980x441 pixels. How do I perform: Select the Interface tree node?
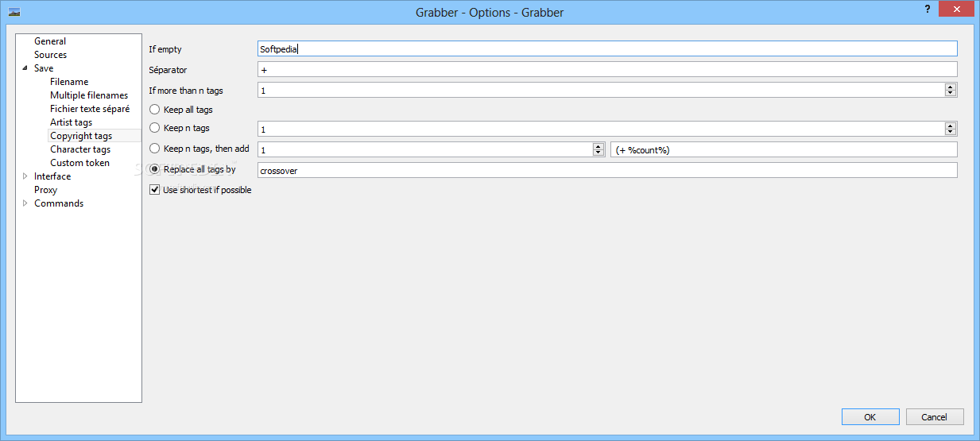point(52,176)
